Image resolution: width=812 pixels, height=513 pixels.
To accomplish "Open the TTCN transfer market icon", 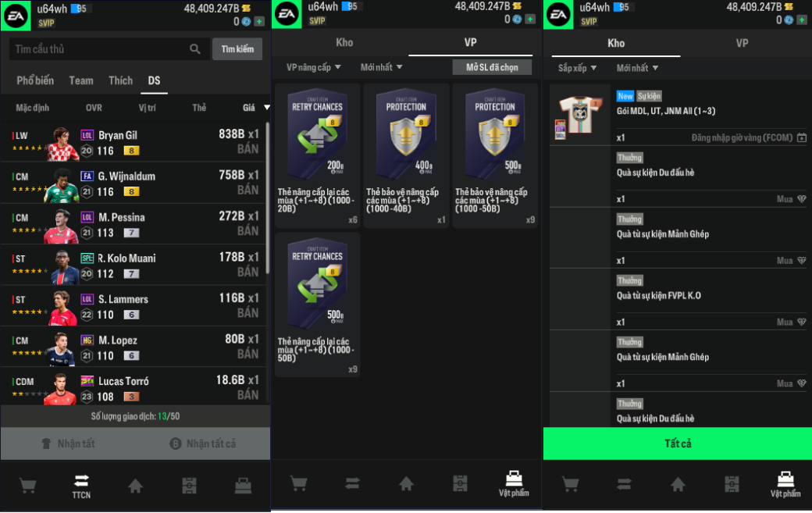I will pyautogui.click(x=81, y=486).
